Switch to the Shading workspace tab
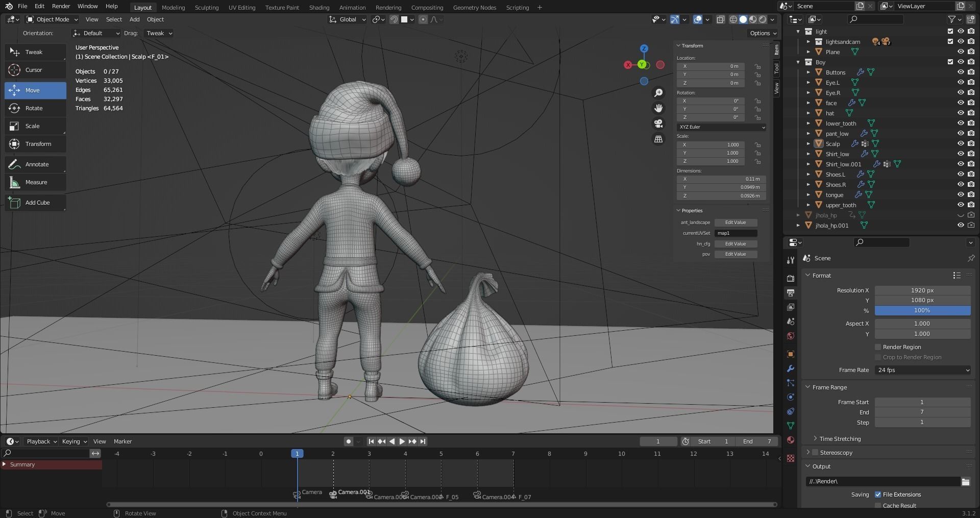The width and height of the screenshot is (980, 518). (319, 8)
